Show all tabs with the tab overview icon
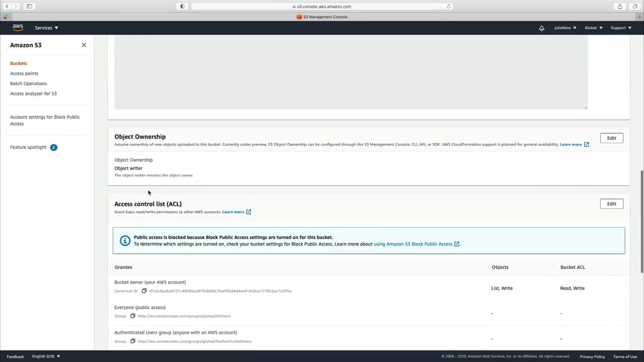The width and height of the screenshot is (644, 362). (x=635, y=6)
